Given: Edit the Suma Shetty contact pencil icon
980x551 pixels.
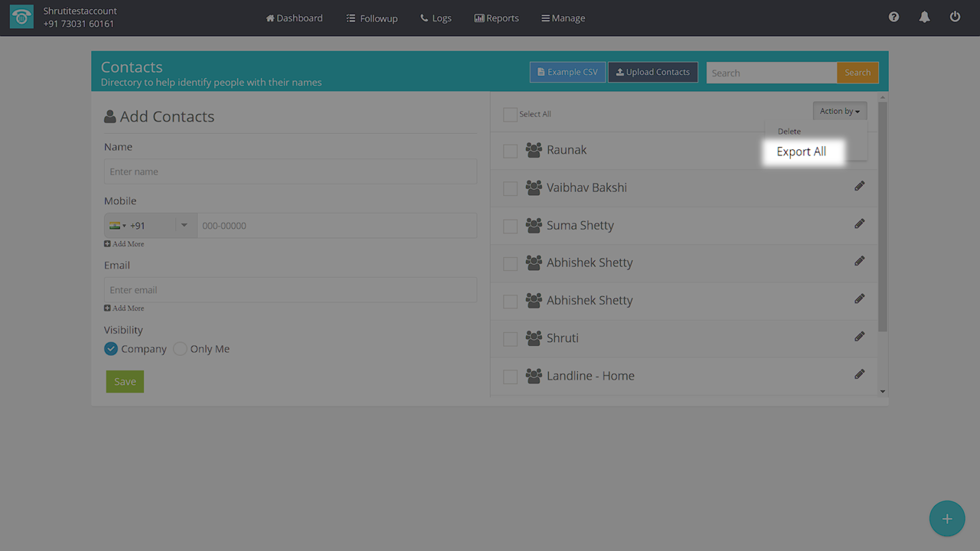Looking at the screenshot, I should coord(859,224).
